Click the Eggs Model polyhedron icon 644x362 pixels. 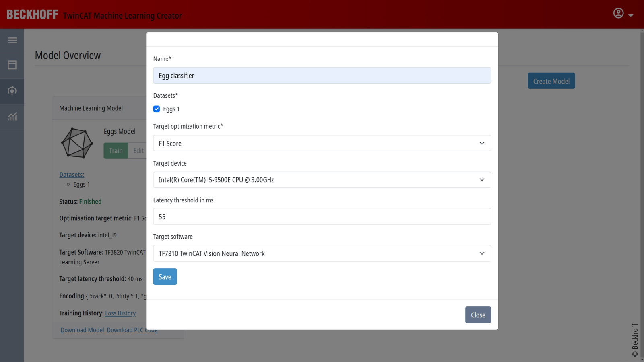coord(77,143)
